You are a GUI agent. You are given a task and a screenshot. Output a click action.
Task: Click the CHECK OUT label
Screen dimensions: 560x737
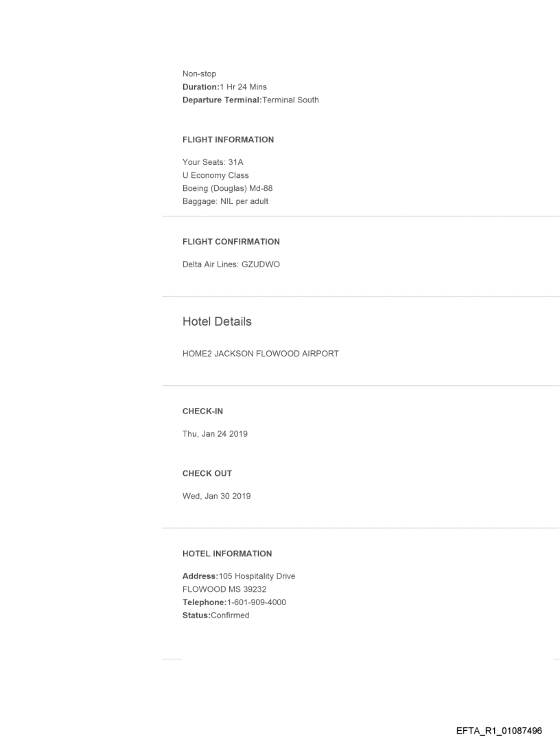[x=207, y=473]
